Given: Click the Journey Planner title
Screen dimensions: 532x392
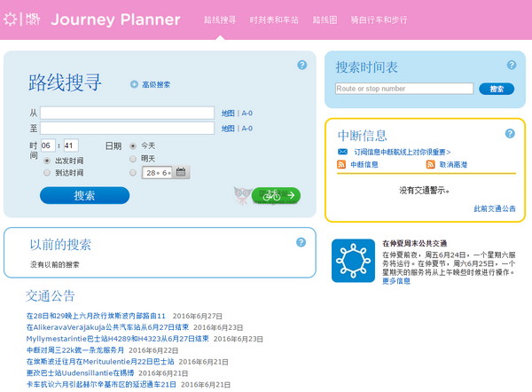Looking at the screenshot, I should (x=115, y=20).
